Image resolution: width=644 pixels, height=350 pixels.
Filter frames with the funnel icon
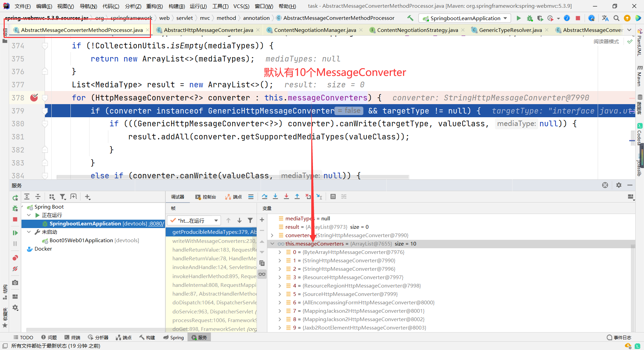pyautogui.click(x=250, y=220)
